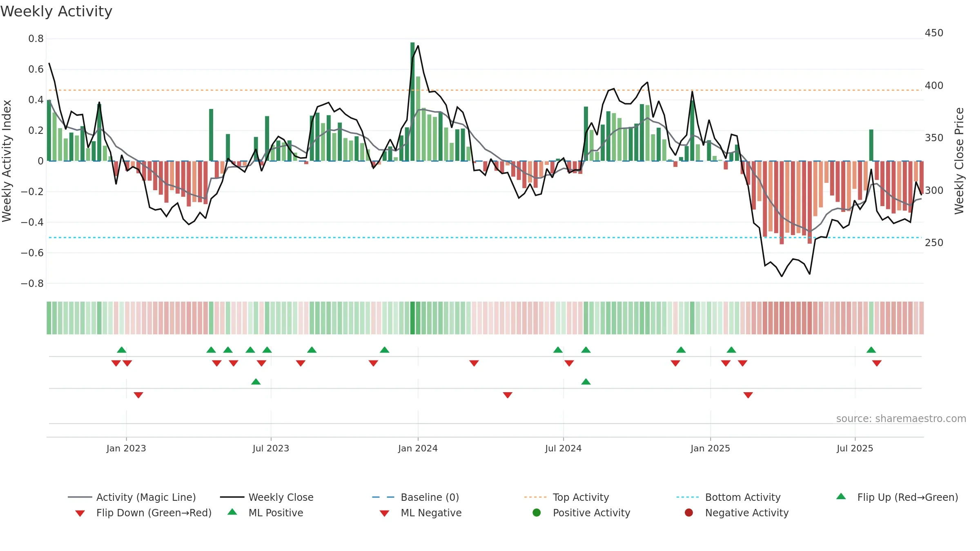Click the Negative Activity red circle icon
Screen dimensions: 980x551
689,512
